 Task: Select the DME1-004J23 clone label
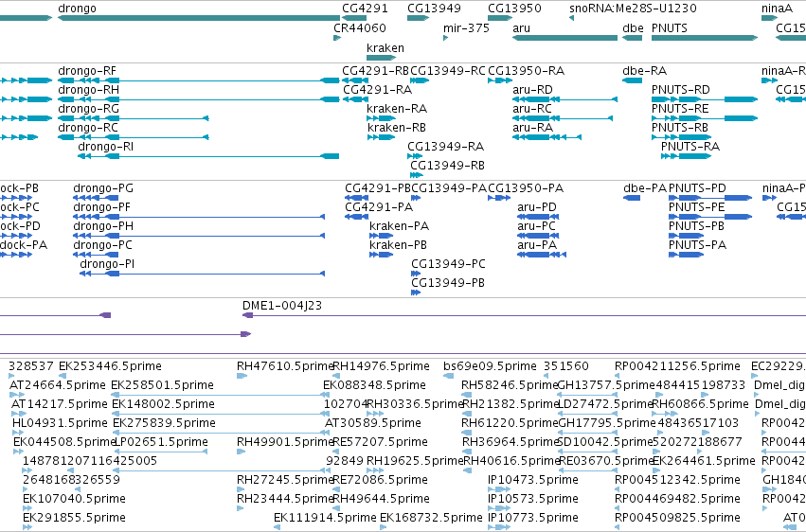pyautogui.click(x=282, y=306)
